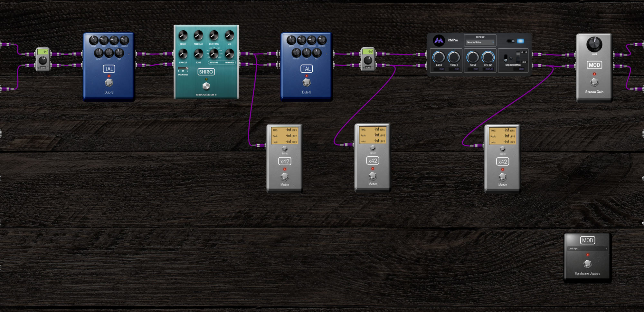This screenshot has width=644, height=312.
Task: Click the Shiroverb Roomsize S/M/L slider
Action: (183, 68)
